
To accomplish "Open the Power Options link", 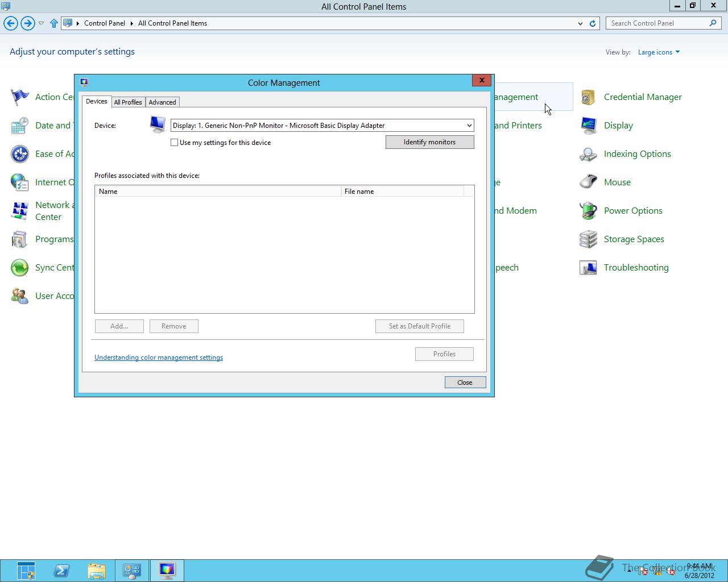I will pos(633,211).
